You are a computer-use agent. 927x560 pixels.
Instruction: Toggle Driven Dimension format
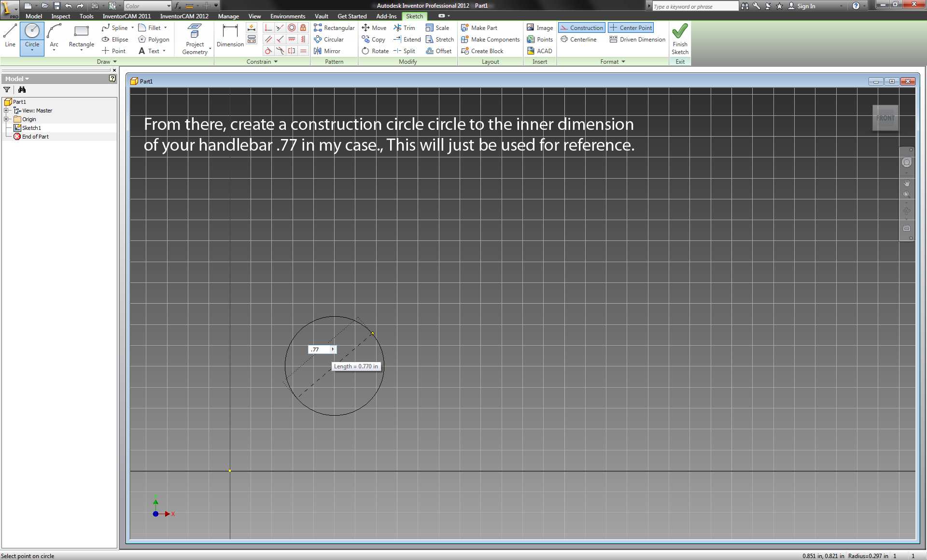pyautogui.click(x=637, y=40)
